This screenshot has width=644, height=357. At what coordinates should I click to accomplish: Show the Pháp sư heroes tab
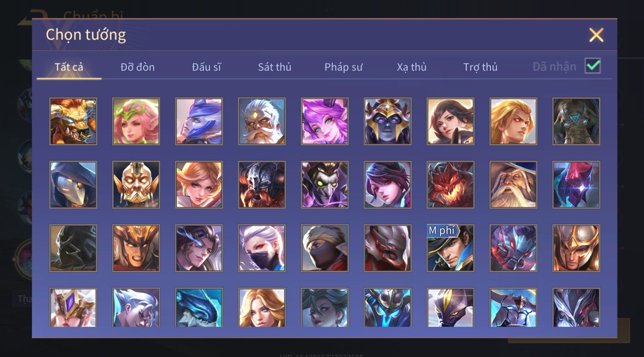343,67
